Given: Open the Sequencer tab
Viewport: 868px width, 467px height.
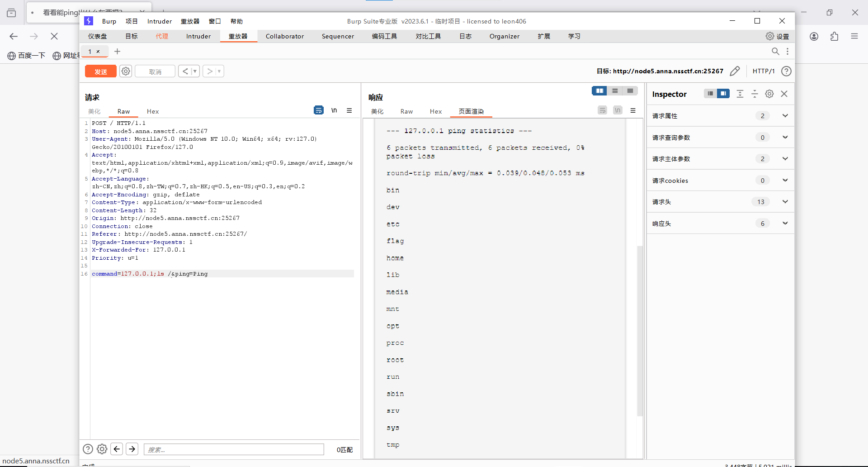Looking at the screenshot, I should pos(338,36).
